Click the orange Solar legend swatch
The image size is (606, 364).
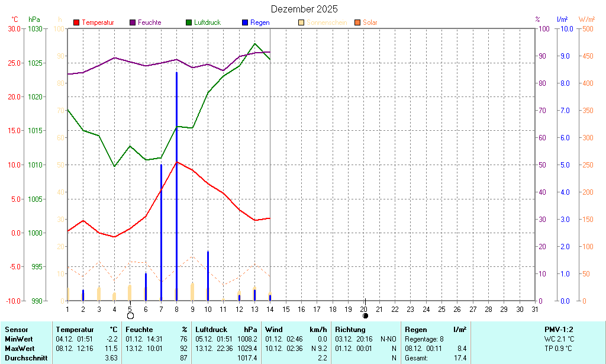[357, 22]
